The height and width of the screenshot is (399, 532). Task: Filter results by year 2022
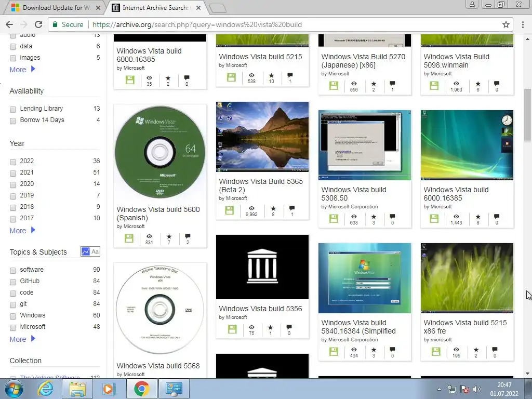(13, 162)
